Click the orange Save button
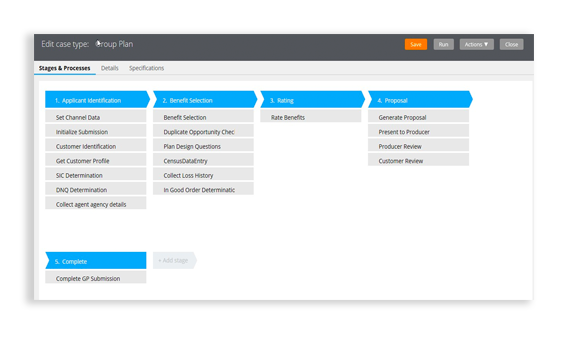The height and width of the screenshot is (360, 562). [x=416, y=44]
